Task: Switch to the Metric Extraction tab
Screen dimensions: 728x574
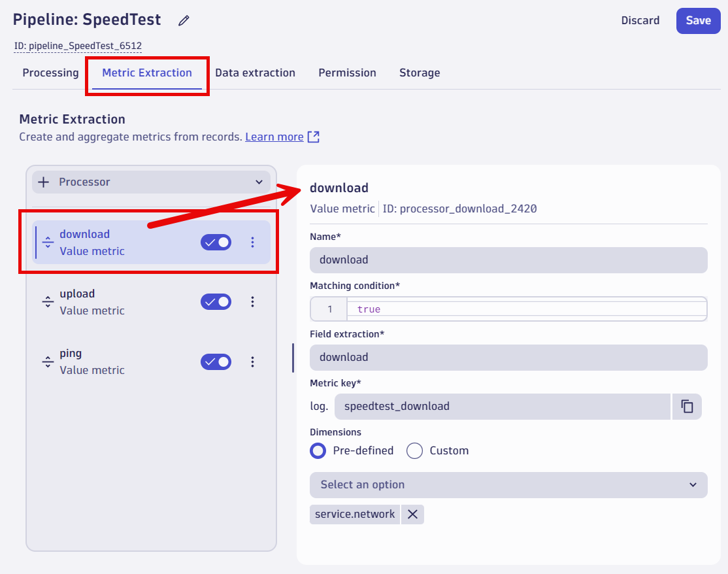Action: point(147,73)
